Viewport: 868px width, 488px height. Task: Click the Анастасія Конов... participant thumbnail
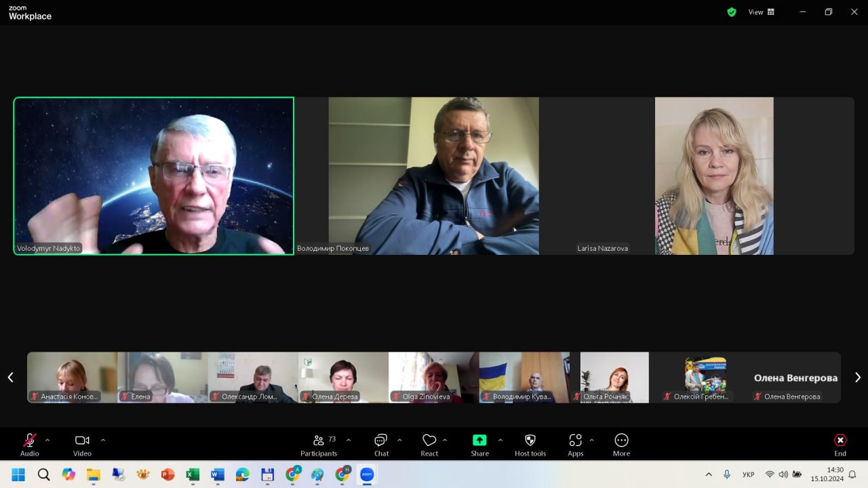72,378
